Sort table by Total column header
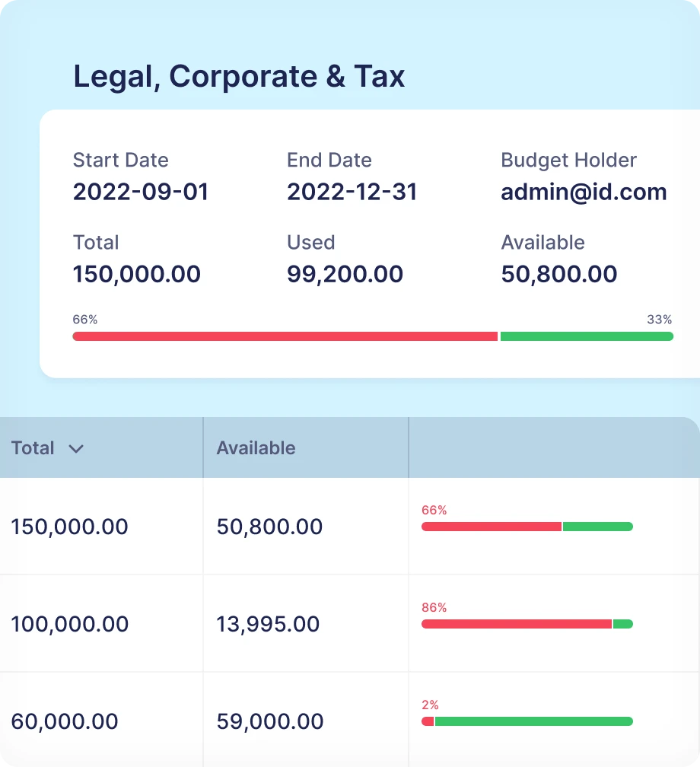Image resolution: width=700 pixels, height=767 pixels. tap(33, 448)
